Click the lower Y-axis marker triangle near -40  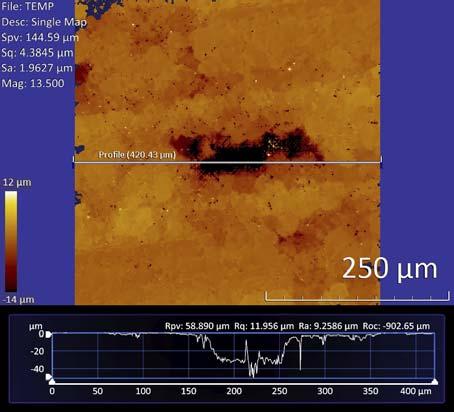(x=49, y=377)
